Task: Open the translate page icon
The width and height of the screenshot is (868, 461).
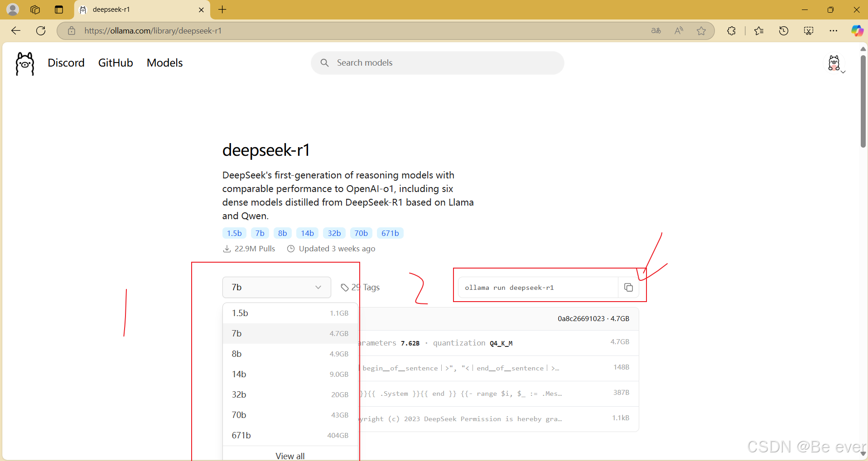Action: [x=656, y=30]
